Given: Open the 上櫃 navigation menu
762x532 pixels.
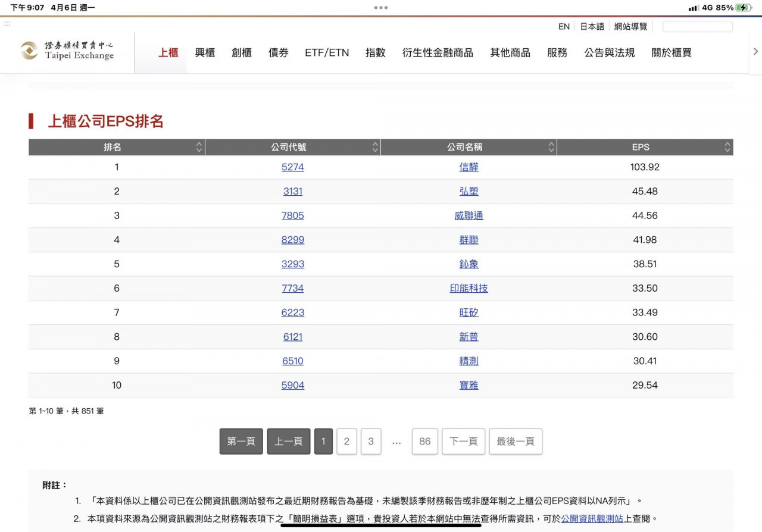Looking at the screenshot, I should 168,53.
